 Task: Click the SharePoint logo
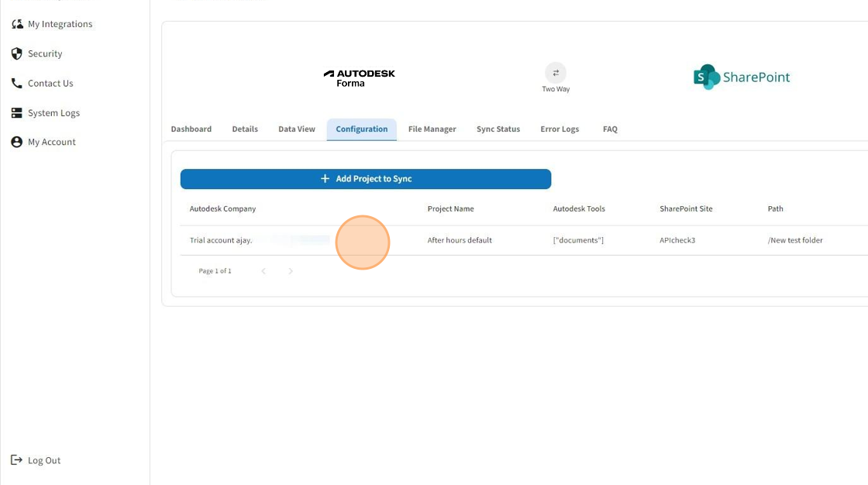pos(741,77)
